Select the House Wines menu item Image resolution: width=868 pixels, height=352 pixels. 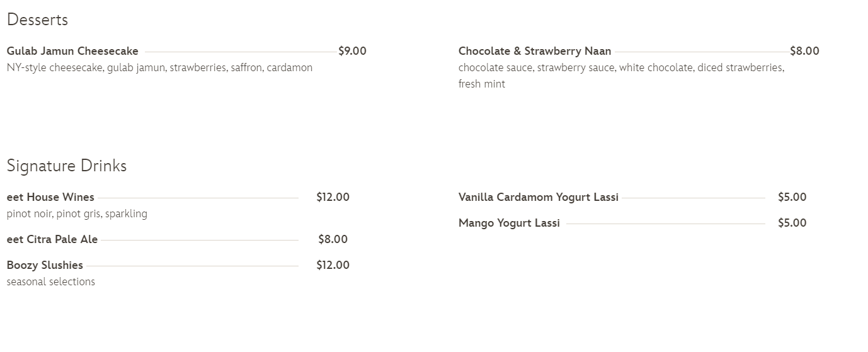click(x=50, y=197)
